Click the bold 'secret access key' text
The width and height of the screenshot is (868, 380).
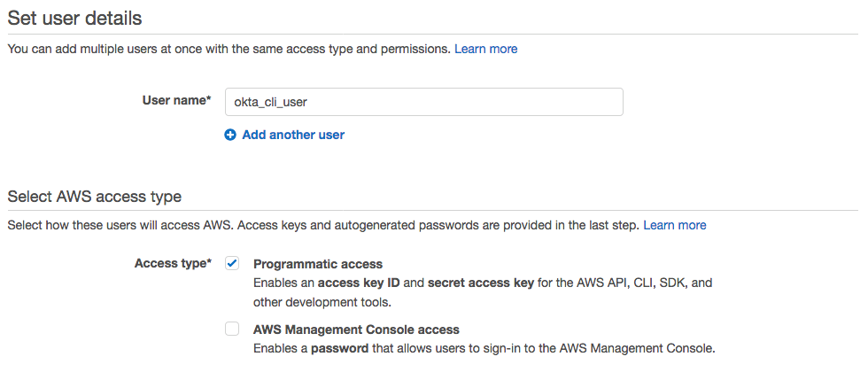481,283
